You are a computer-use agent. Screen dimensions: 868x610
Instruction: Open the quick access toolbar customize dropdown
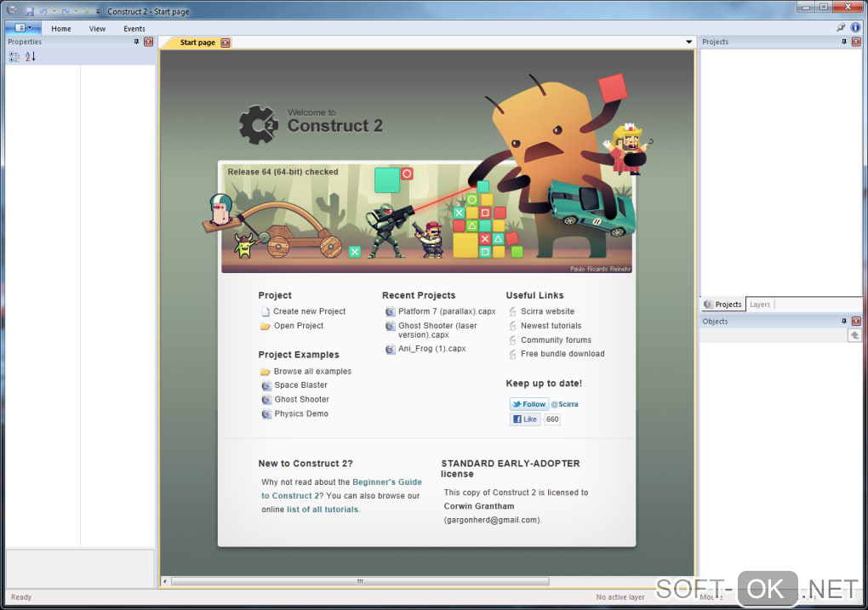click(98, 11)
